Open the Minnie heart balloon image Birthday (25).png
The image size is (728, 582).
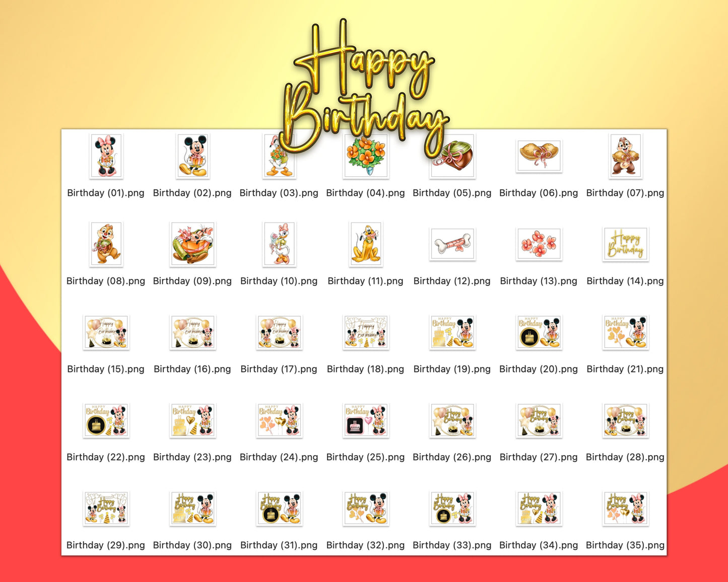365,420
